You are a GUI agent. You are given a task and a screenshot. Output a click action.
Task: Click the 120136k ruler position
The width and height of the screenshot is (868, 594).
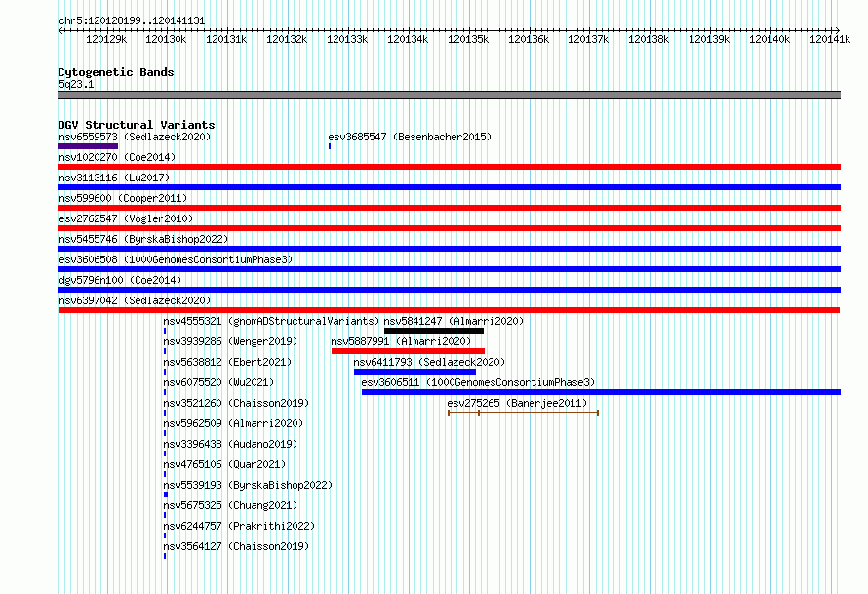pos(529,39)
